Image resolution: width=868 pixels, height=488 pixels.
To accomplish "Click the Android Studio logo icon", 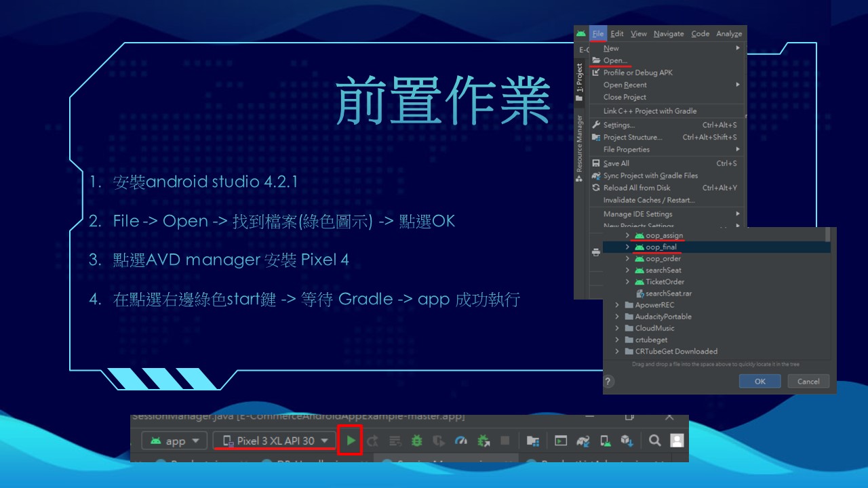I will click(580, 34).
